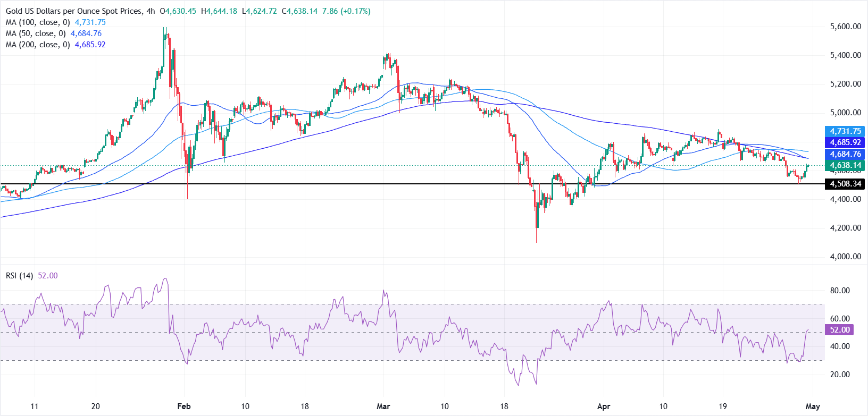
Task: Click the 4,731.75 MA 100 price tag
Action: pyautogui.click(x=845, y=131)
